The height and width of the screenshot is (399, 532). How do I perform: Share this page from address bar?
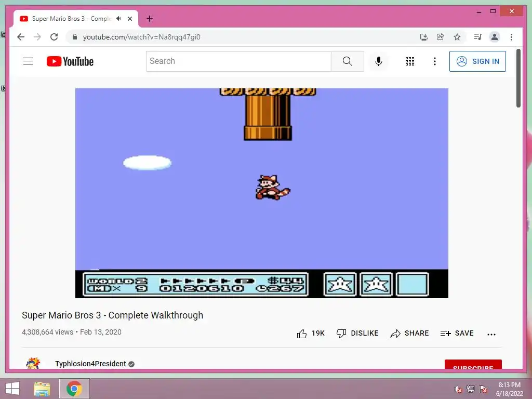441,37
